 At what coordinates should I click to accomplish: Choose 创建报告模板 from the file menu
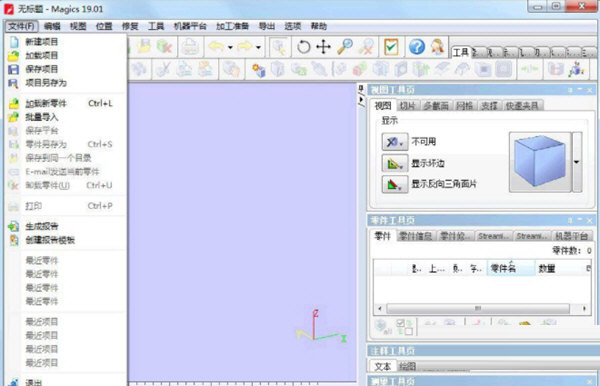tap(66, 240)
